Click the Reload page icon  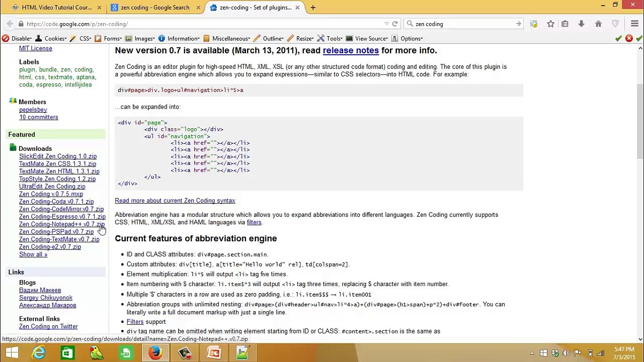pyautogui.click(x=395, y=24)
